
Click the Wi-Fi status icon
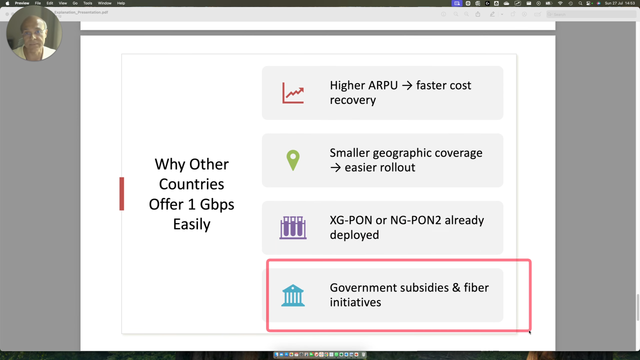pyautogui.click(x=560, y=3)
